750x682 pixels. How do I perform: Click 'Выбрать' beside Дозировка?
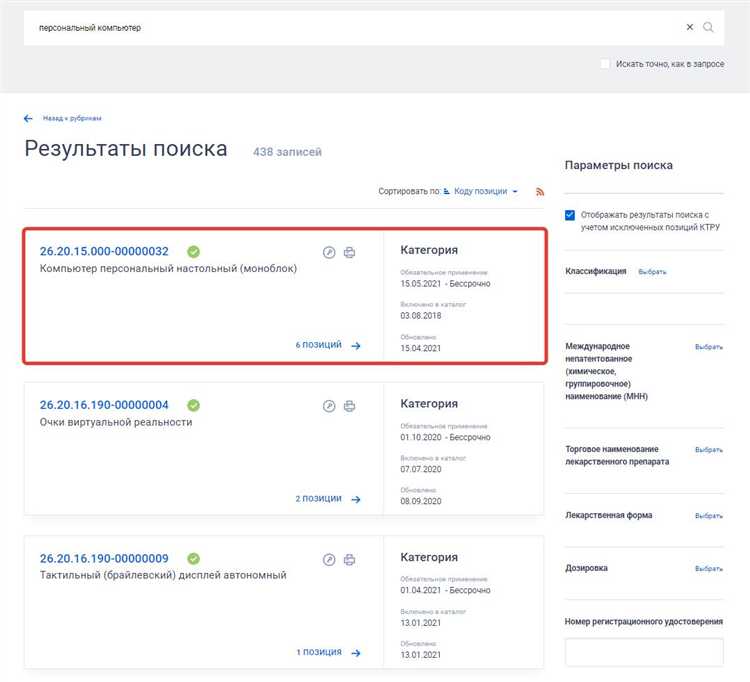tap(709, 569)
